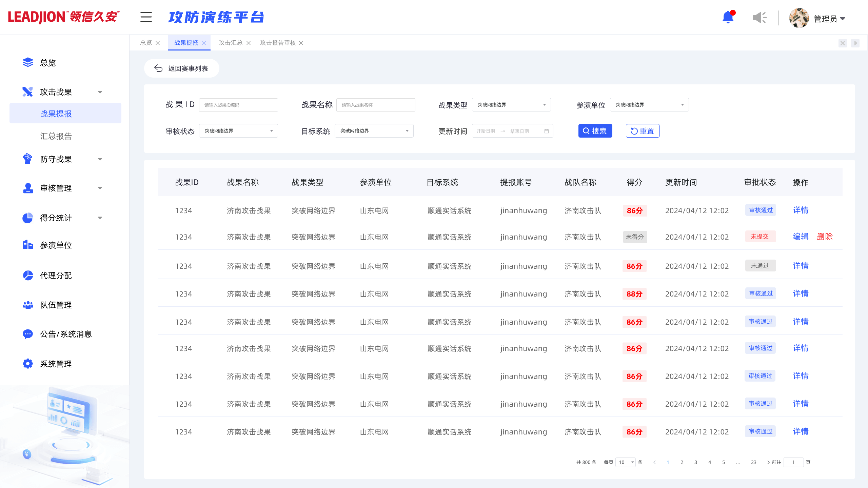The height and width of the screenshot is (488, 868).
Task: Click the 公告/系统消息 chat bubble icon
Action: [x=27, y=334]
